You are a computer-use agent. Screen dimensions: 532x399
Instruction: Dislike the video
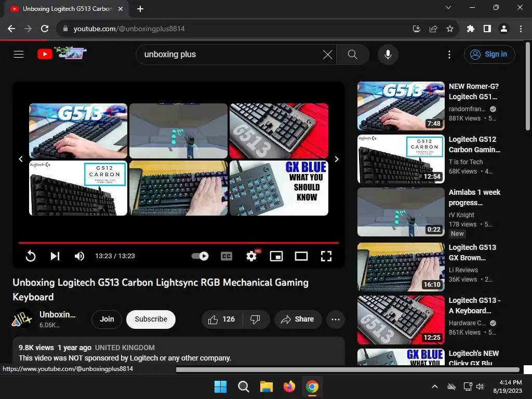(x=255, y=320)
